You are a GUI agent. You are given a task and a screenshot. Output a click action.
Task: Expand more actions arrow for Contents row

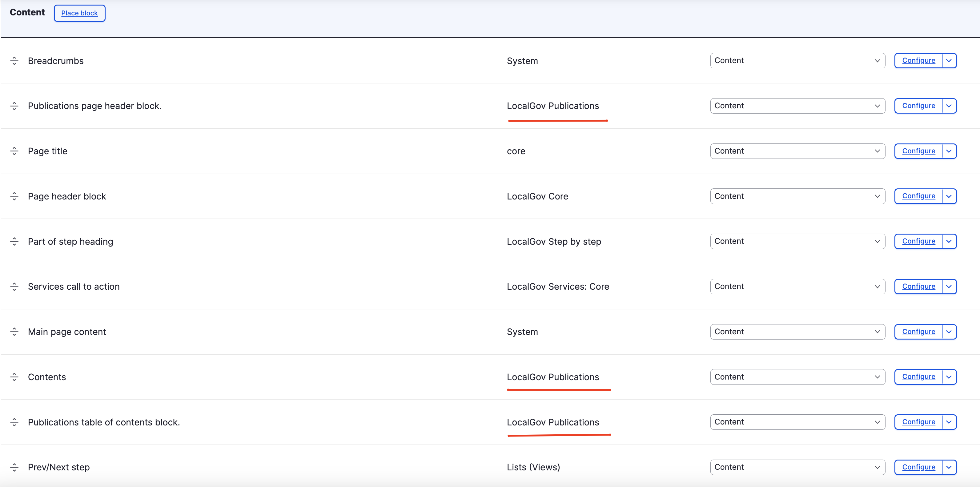(949, 377)
